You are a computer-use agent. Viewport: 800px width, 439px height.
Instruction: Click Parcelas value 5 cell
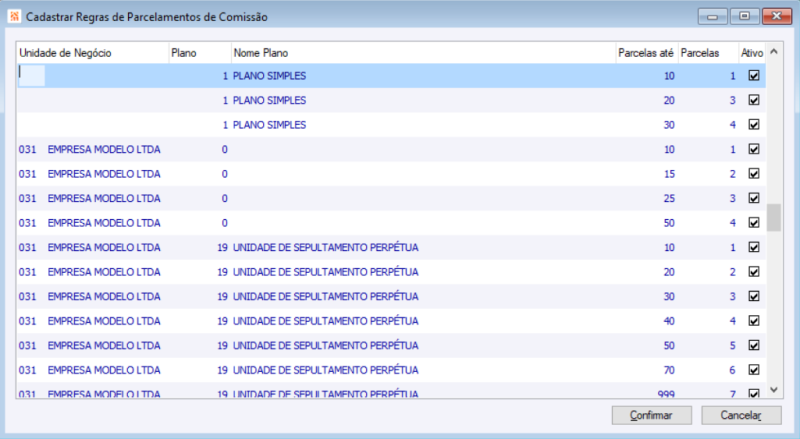pos(732,346)
